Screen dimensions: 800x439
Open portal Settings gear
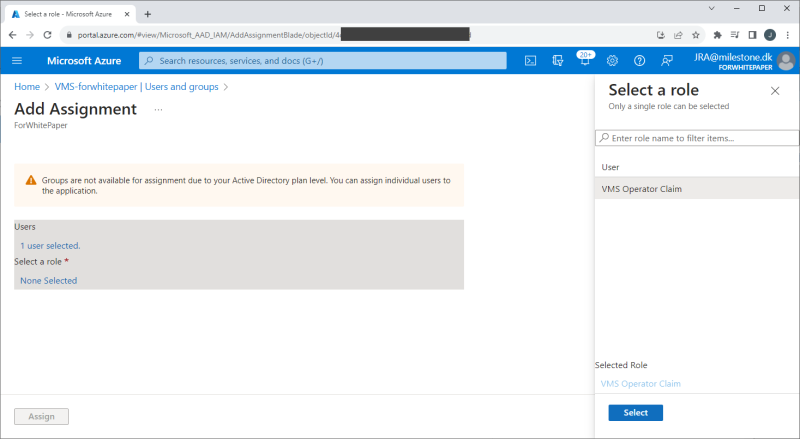click(x=612, y=61)
